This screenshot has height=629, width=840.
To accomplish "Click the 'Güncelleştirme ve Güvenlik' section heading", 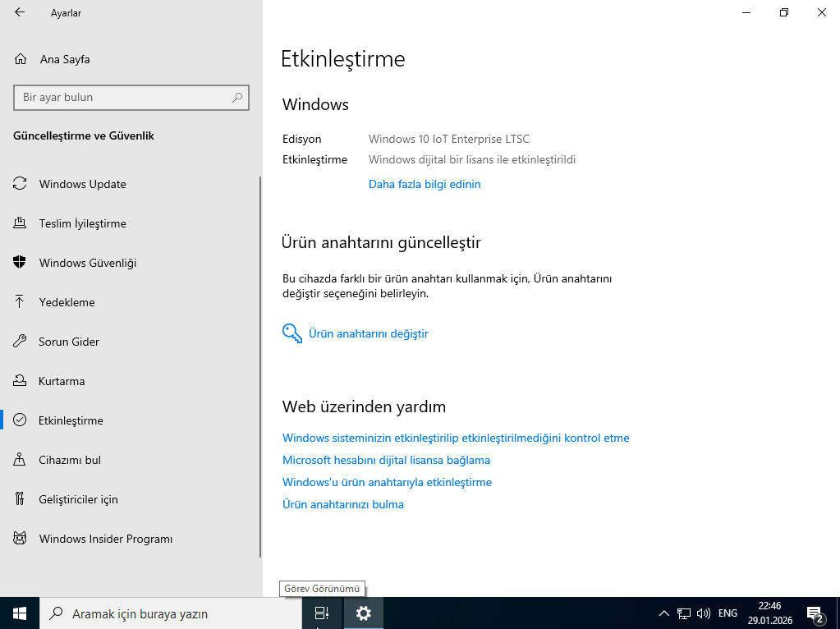I will click(x=84, y=135).
